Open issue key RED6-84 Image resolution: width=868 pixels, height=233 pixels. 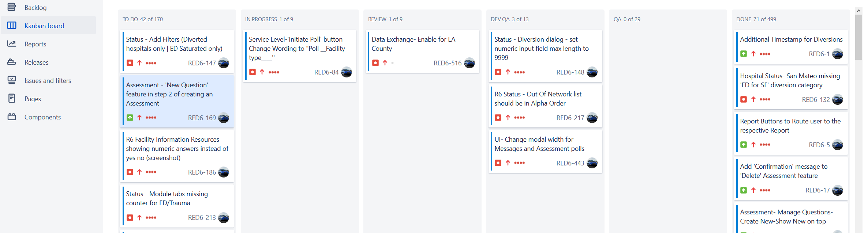pyautogui.click(x=326, y=72)
